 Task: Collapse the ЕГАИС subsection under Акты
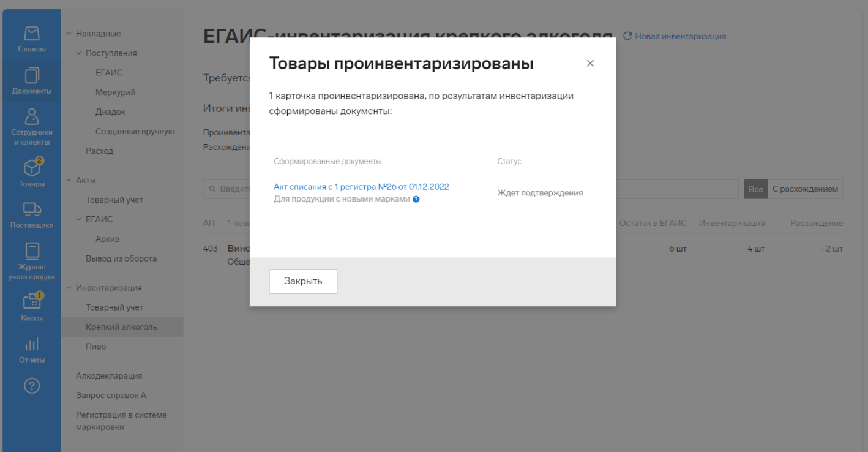click(x=79, y=219)
